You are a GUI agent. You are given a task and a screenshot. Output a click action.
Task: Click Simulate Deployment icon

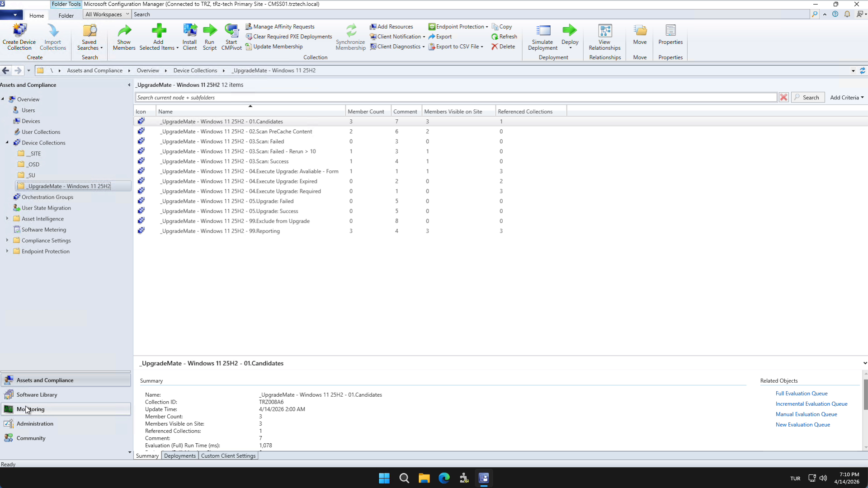click(542, 37)
